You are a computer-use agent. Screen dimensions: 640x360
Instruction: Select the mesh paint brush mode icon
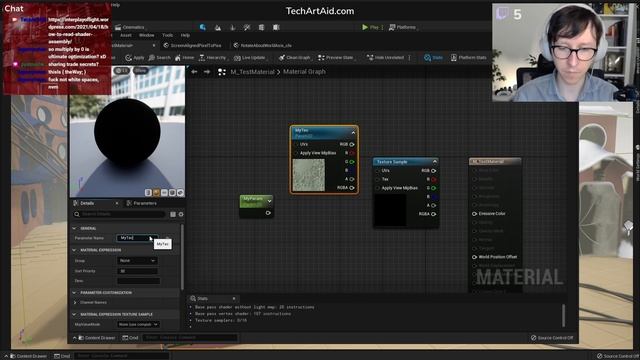click(x=247, y=27)
